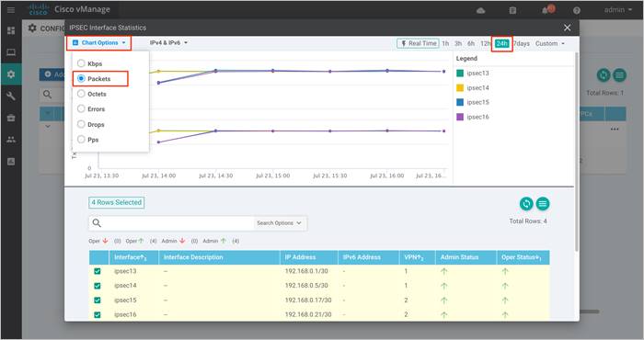
Task: Open the Custom time range dropdown
Action: pos(550,43)
